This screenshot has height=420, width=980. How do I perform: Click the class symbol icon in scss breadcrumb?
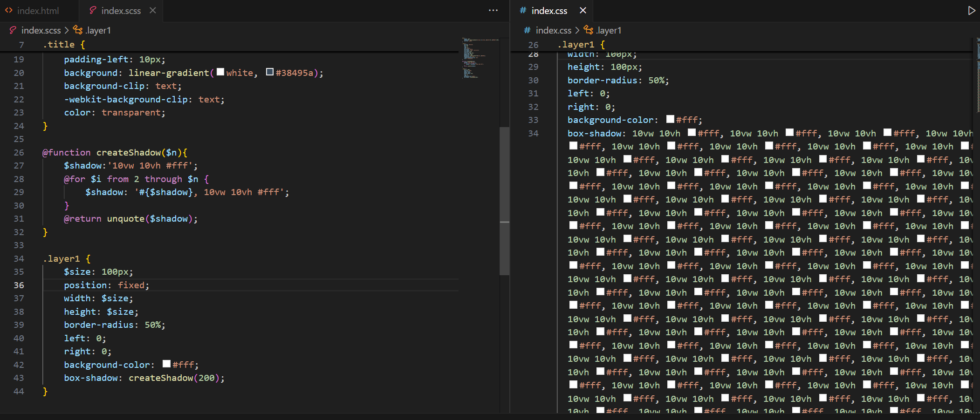[78, 30]
